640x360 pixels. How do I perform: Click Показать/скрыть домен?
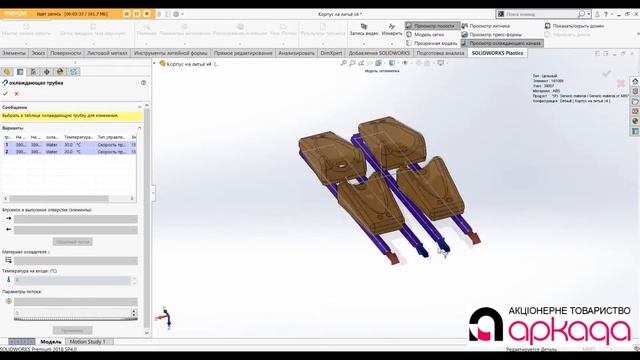[574, 26]
